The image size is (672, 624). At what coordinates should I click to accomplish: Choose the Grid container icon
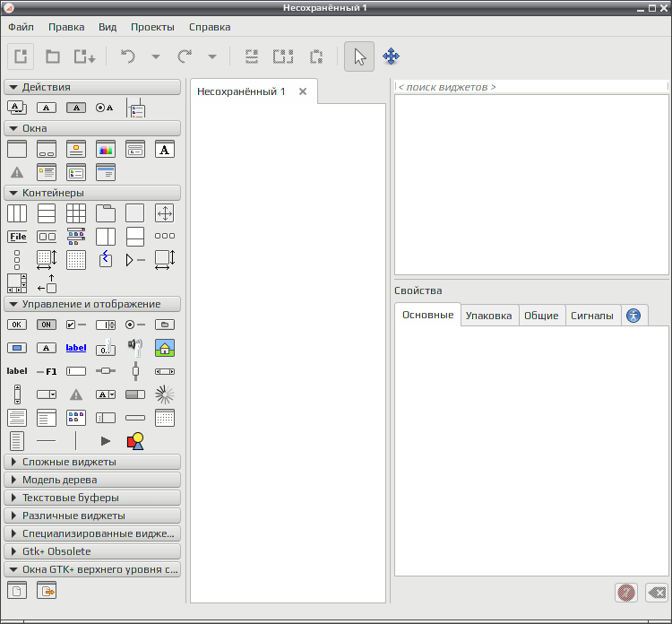click(76, 213)
